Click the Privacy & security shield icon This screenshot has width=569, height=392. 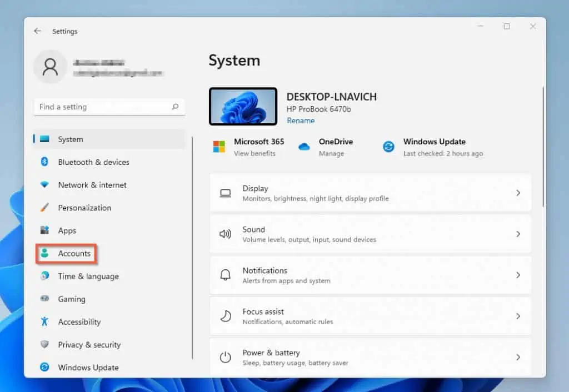[x=45, y=344]
